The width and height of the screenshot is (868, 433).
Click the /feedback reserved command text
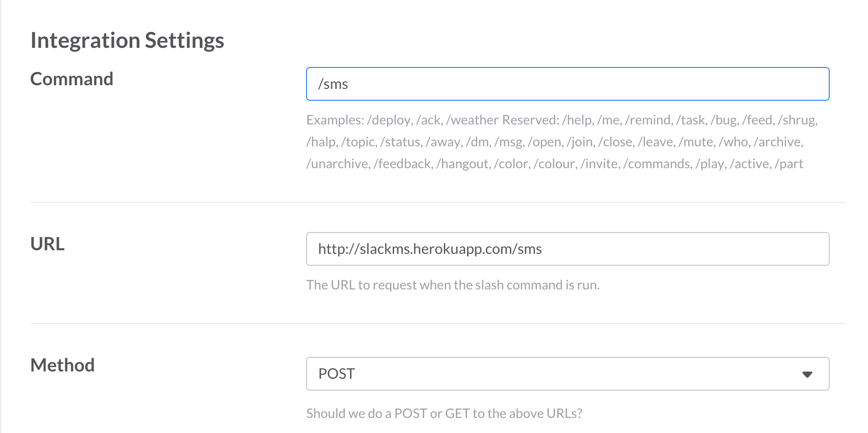[x=403, y=164]
